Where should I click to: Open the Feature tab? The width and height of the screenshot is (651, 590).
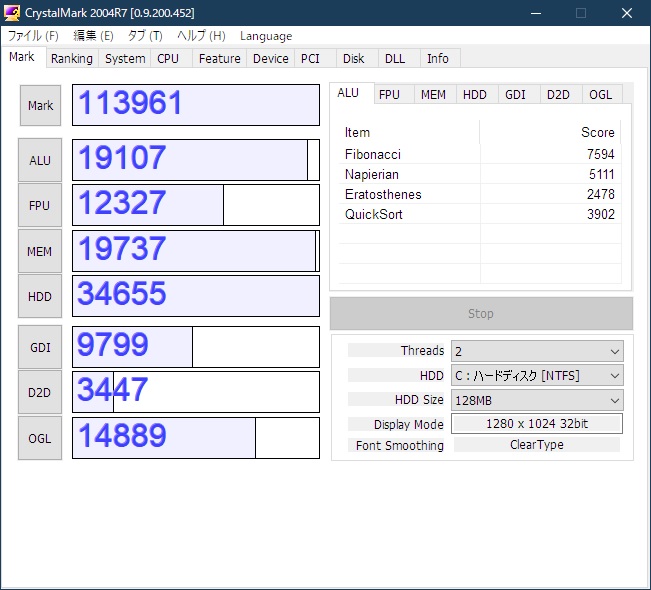coord(220,59)
